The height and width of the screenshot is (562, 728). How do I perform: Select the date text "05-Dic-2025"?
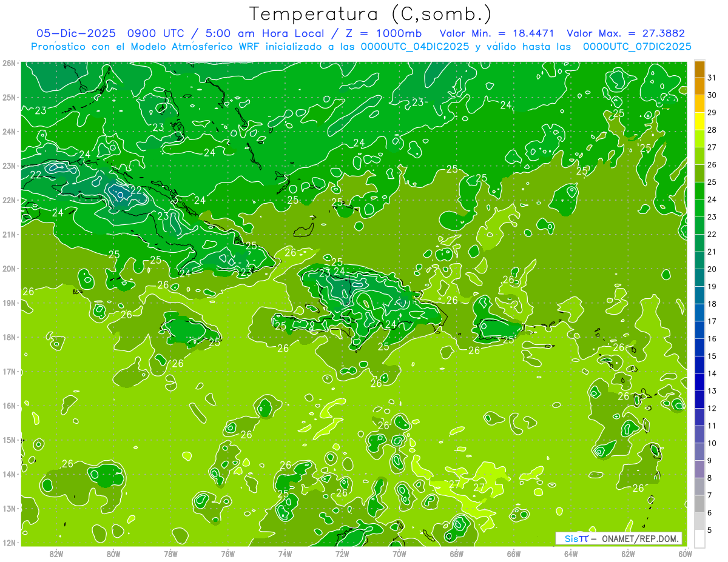tap(76, 33)
